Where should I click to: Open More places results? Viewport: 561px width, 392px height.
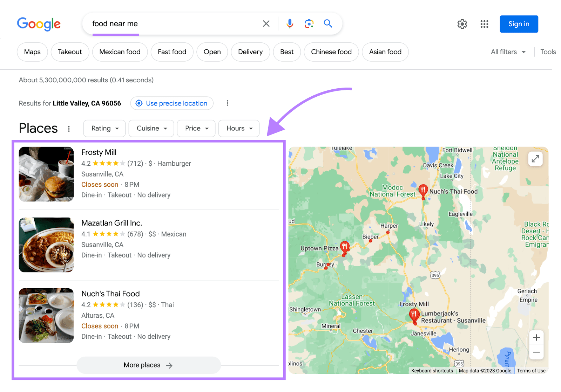click(148, 365)
